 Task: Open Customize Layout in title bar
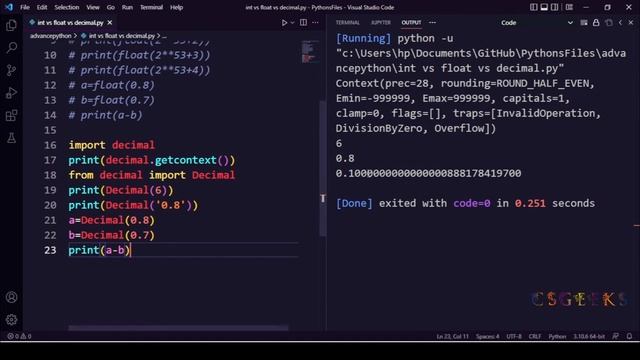[569, 7]
